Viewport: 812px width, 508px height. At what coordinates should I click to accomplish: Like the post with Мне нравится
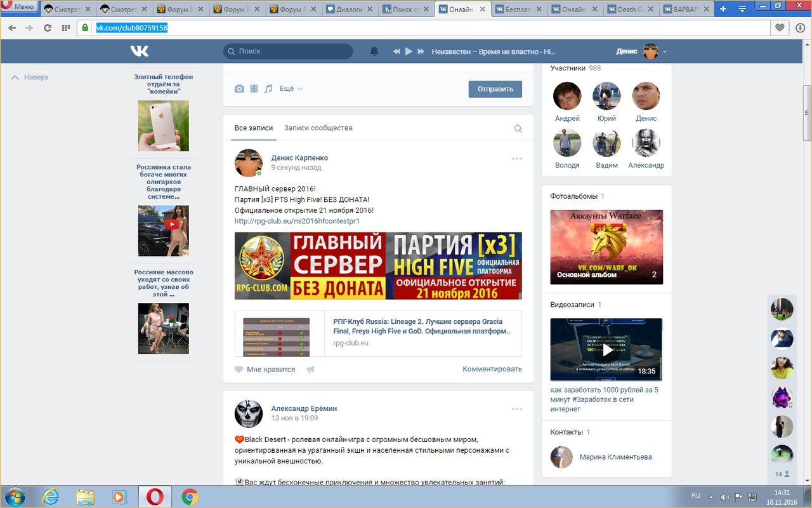pyautogui.click(x=265, y=370)
